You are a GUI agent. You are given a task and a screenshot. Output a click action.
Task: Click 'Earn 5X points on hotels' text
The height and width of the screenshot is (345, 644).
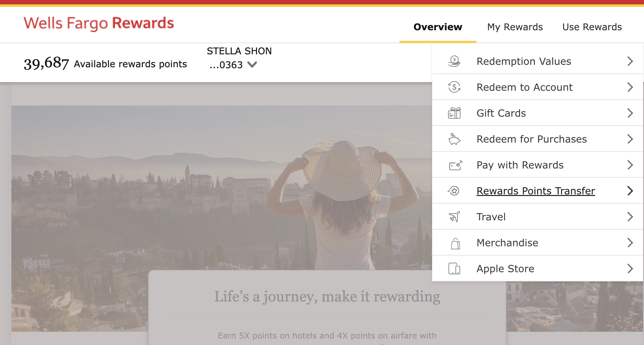327,335
